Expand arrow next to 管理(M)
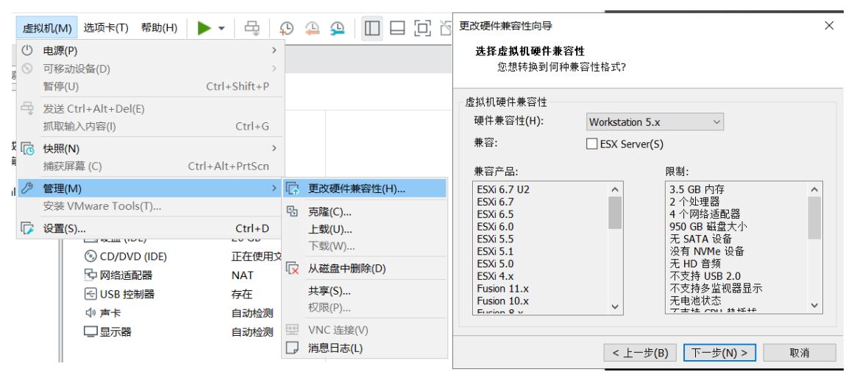 [x=274, y=189]
